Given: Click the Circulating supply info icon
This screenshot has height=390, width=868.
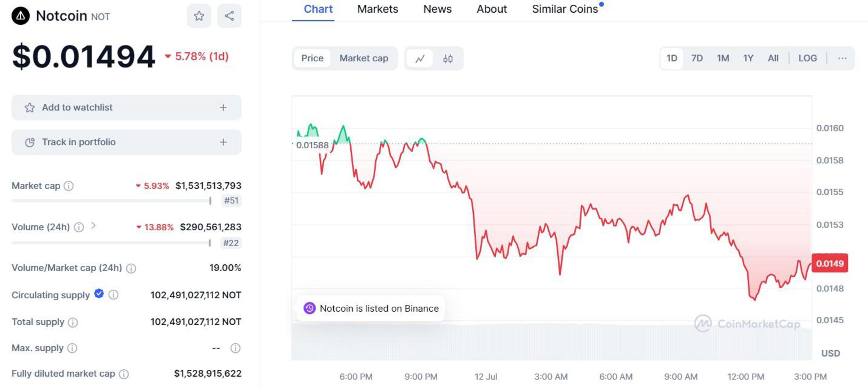Looking at the screenshot, I should pyautogui.click(x=113, y=295).
